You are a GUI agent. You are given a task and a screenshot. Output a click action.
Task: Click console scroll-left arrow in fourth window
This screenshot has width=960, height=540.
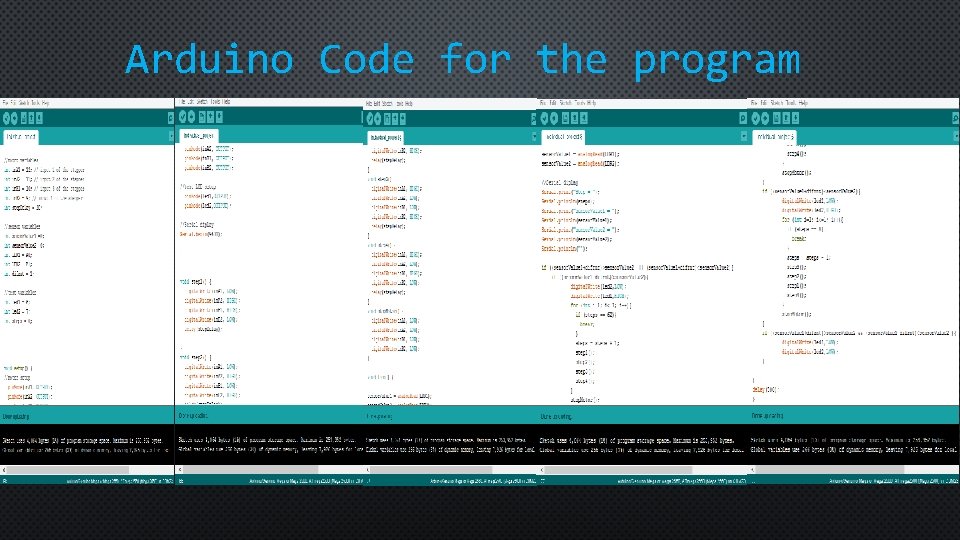[542, 470]
